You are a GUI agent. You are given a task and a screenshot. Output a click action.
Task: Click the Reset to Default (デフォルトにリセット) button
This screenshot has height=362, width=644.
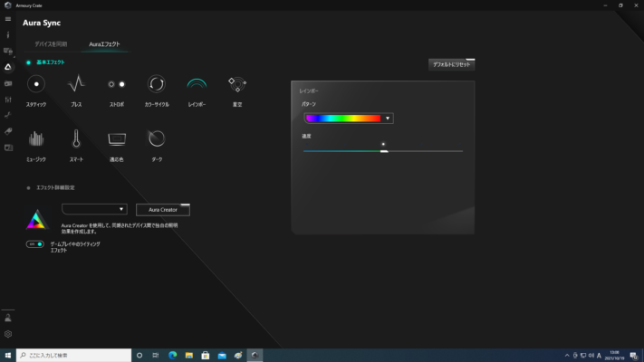451,64
